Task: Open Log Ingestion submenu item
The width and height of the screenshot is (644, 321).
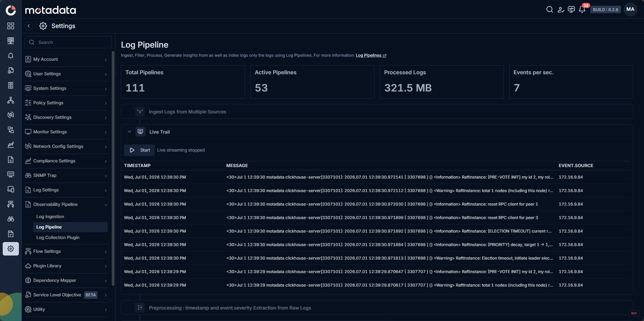Action: (50, 217)
